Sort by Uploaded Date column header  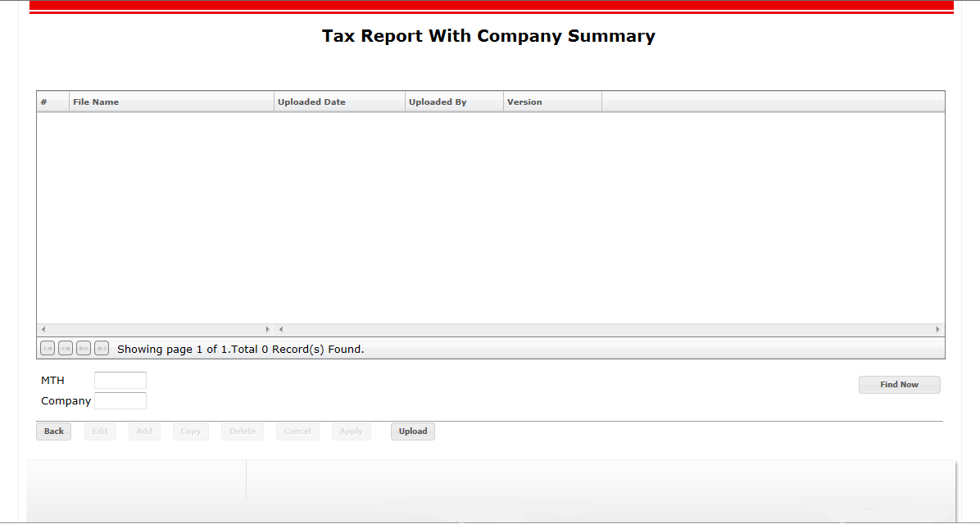click(339, 102)
